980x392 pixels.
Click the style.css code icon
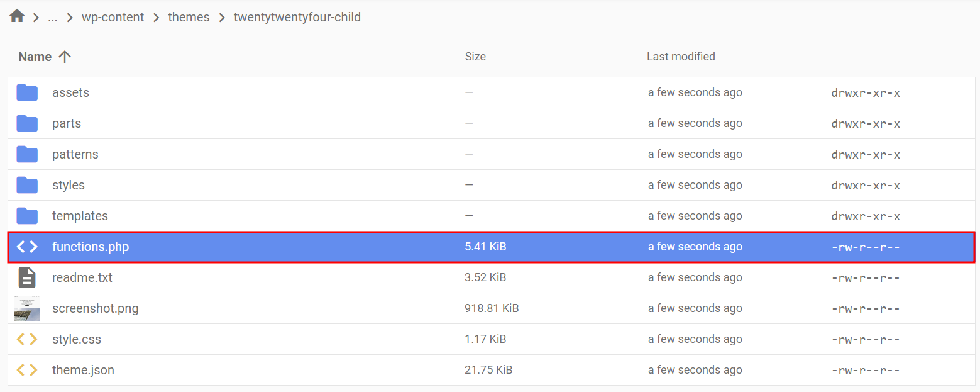coord(27,339)
